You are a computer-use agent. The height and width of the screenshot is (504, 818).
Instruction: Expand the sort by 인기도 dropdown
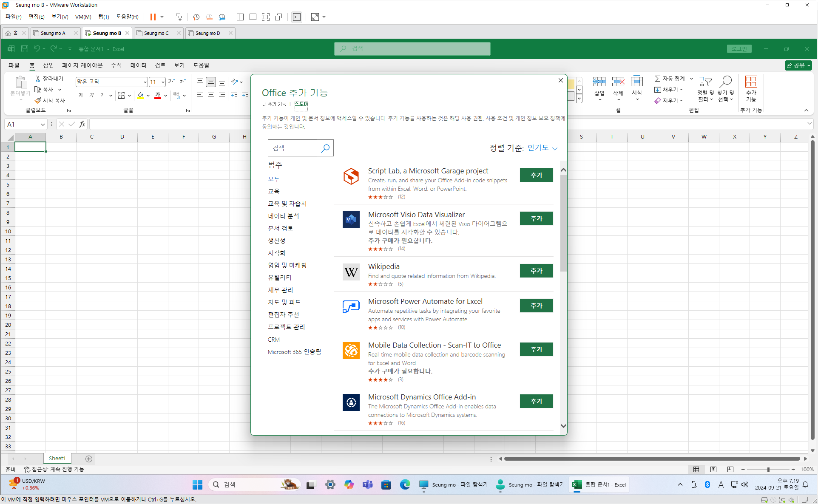[x=542, y=148]
